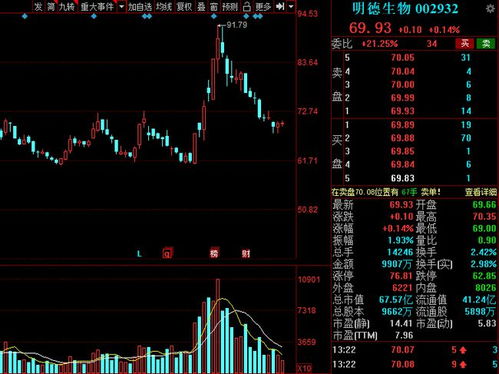Open 复权 price adjustment option

pyautogui.click(x=184, y=6)
